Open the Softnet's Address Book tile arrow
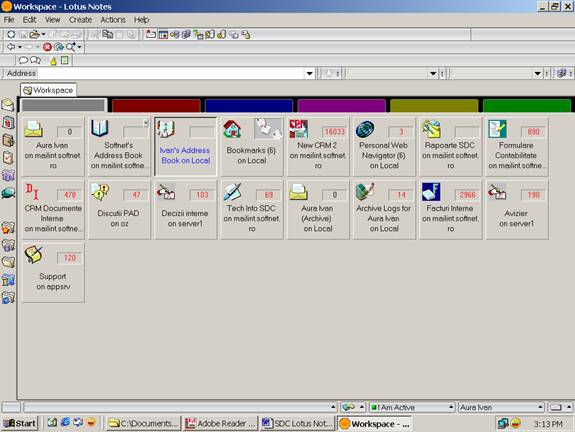This screenshot has height=432, width=575. click(x=146, y=122)
